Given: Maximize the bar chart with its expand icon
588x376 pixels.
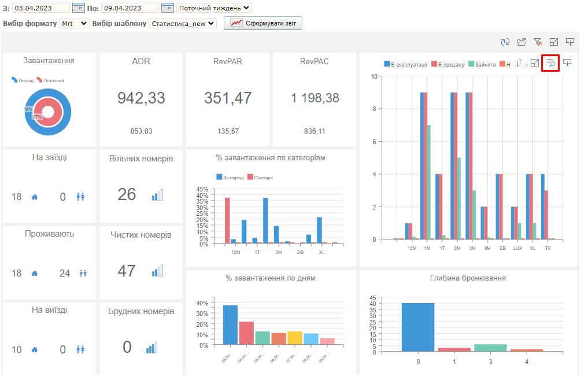Looking at the screenshot, I should pos(535,63).
